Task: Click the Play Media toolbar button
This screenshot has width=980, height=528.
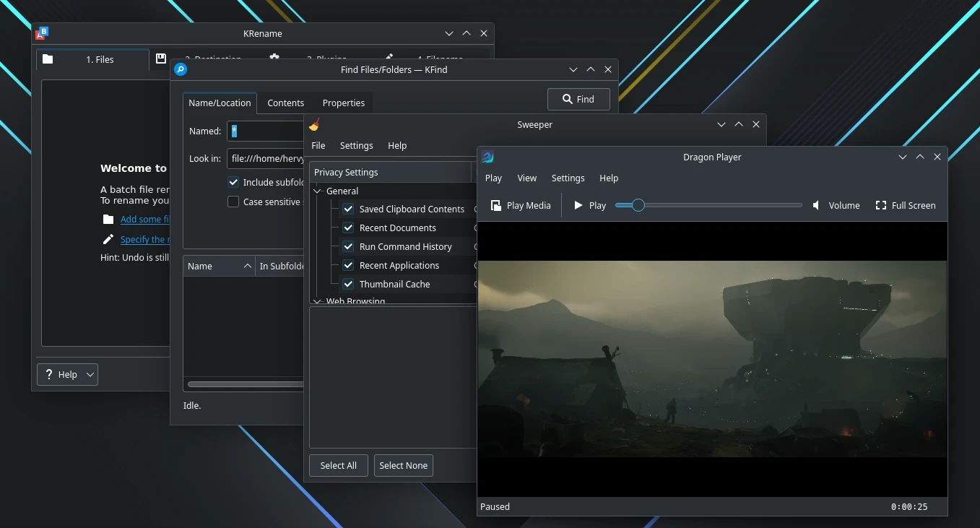Action: [x=521, y=205]
